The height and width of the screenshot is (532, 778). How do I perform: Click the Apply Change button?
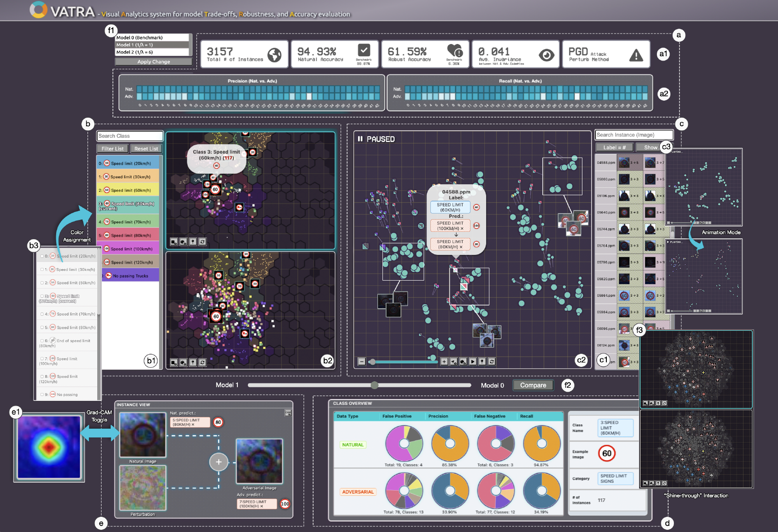point(153,62)
